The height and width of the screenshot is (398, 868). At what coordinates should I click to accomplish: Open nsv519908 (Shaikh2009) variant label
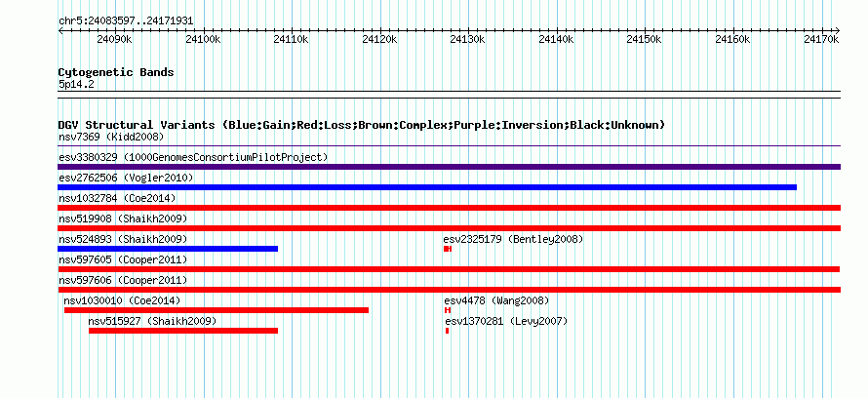tap(123, 219)
